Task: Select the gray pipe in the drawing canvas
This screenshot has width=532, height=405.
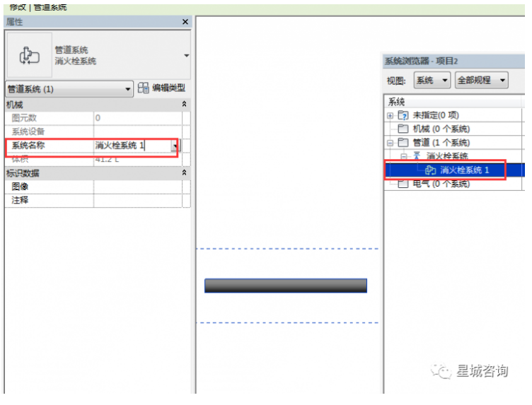Action: [x=285, y=286]
